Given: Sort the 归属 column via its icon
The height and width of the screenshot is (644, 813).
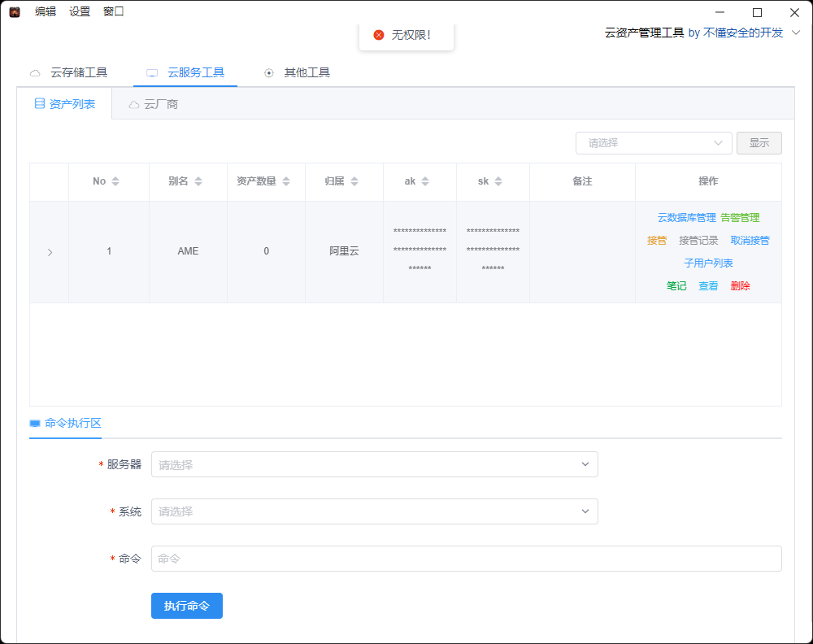Looking at the screenshot, I should (354, 181).
